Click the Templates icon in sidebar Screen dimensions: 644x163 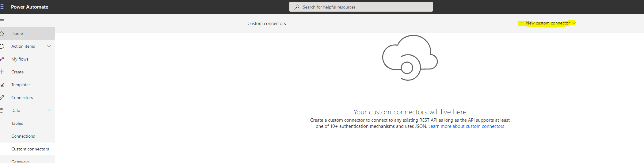click(x=2, y=85)
